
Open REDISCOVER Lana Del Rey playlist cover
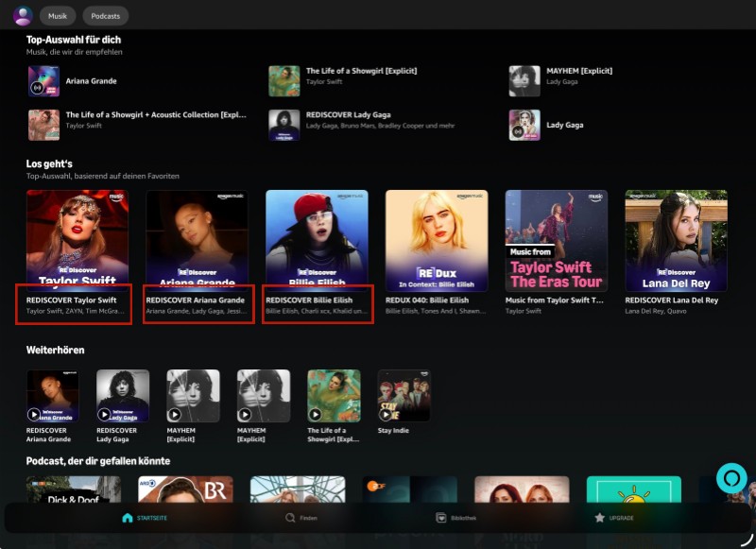click(x=676, y=241)
